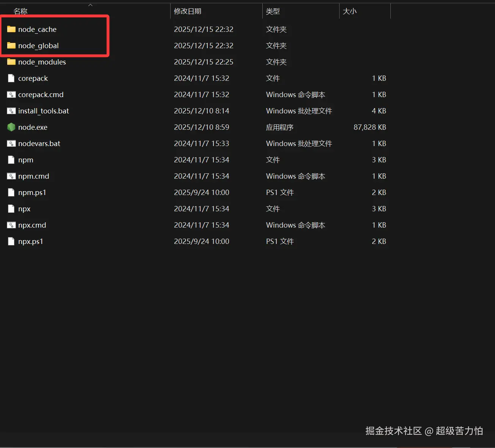Sort by 大小 column header
Viewport: 495px width, 448px height.
[349, 11]
